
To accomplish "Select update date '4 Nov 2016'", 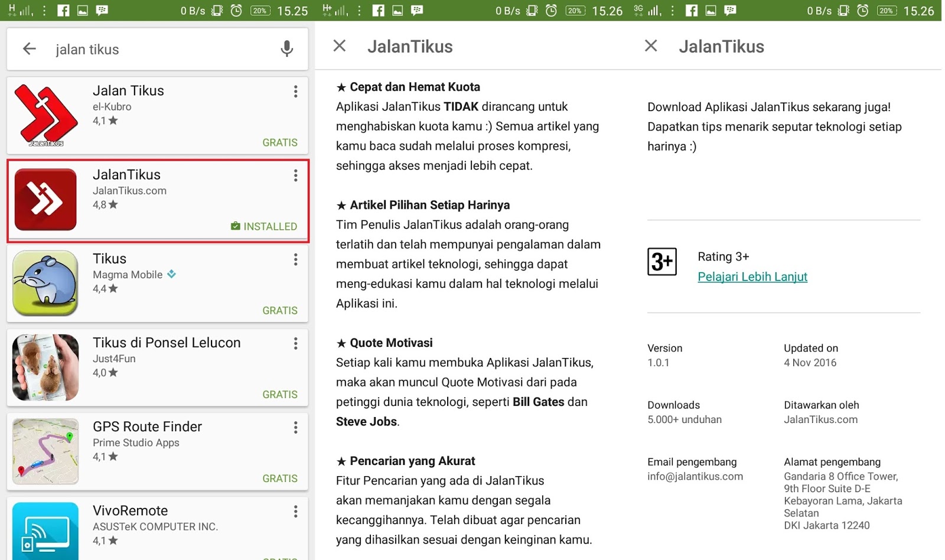I will coord(810,363).
